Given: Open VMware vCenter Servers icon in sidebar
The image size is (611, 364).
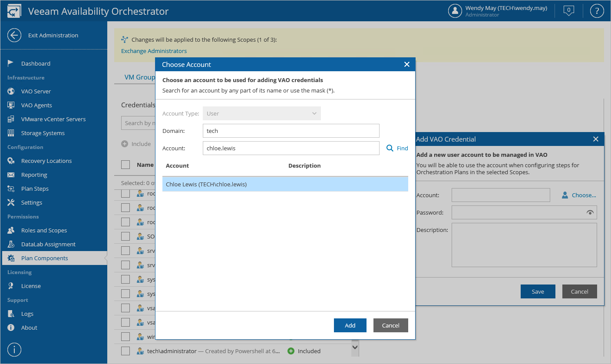Looking at the screenshot, I should click(x=11, y=119).
